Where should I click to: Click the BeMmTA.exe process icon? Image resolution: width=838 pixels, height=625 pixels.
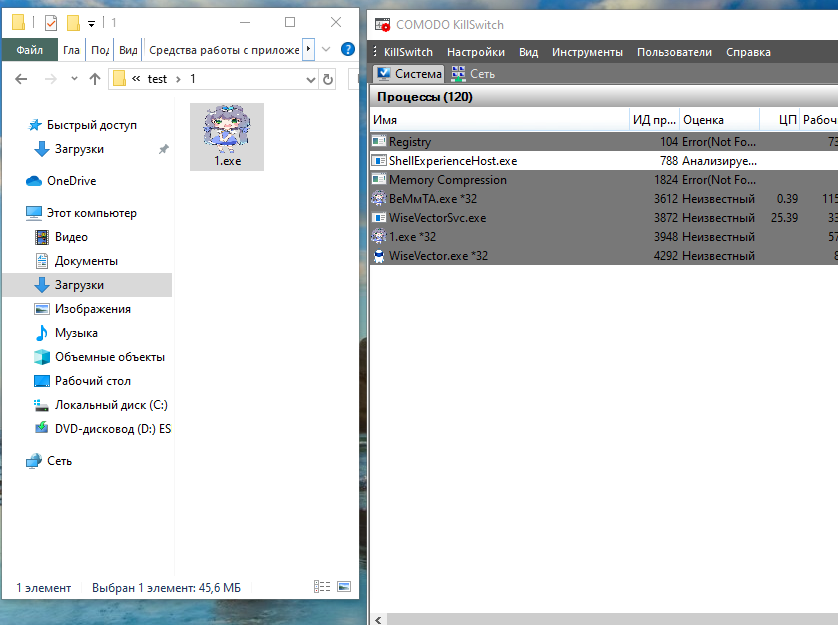(379, 198)
